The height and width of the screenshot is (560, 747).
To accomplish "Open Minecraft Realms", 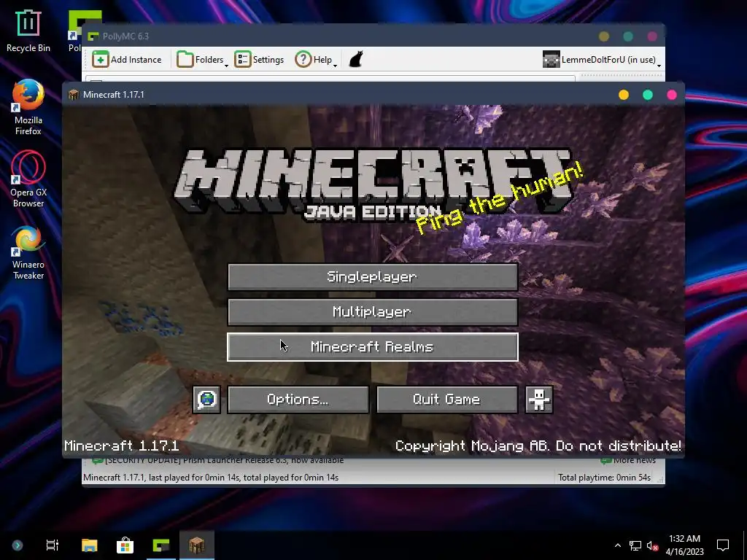I will click(373, 347).
